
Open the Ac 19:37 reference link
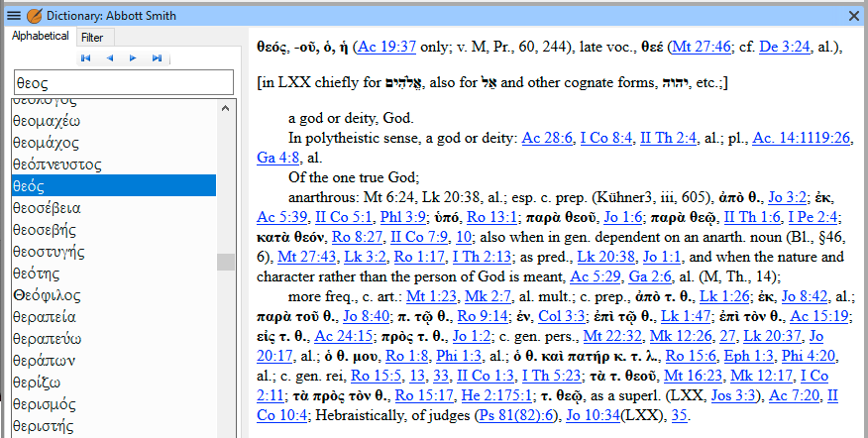[x=386, y=47]
